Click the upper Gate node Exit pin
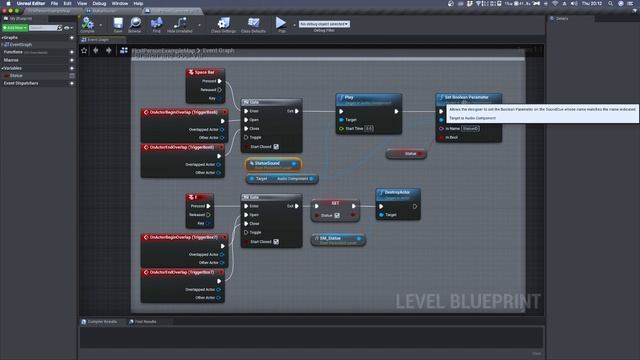The width and height of the screenshot is (640, 360). click(x=297, y=111)
